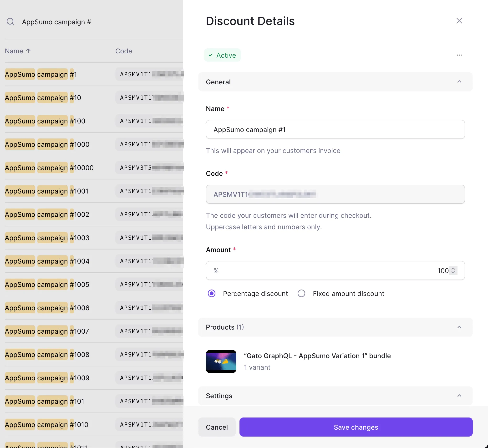Click the 1 variant label
This screenshot has width=488, height=448.
tap(257, 367)
